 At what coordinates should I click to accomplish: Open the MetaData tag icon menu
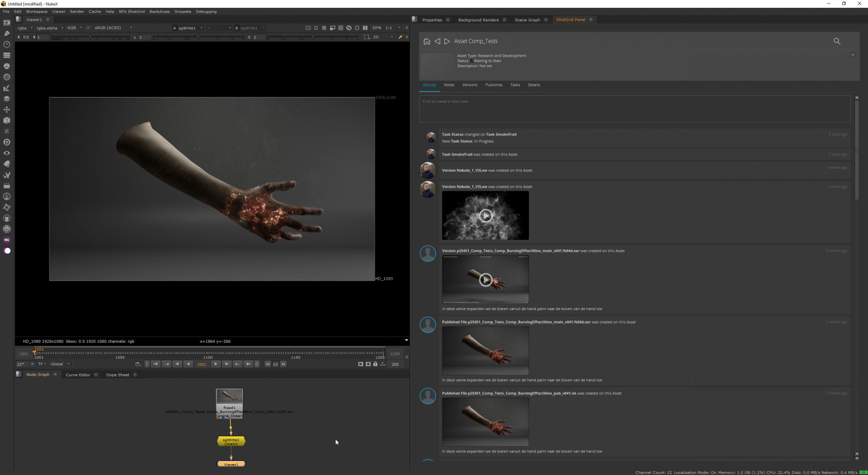(x=7, y=164)
